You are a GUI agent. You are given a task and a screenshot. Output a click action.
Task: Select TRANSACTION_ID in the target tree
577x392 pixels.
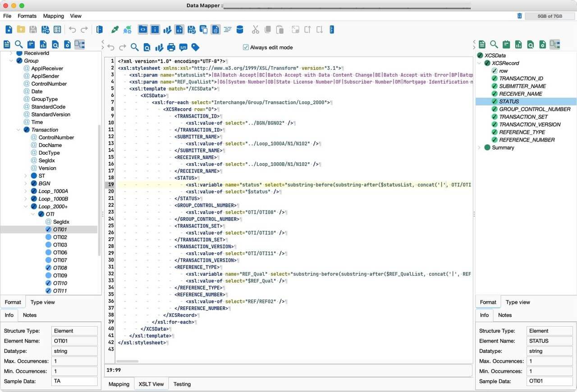coord(521,78)
